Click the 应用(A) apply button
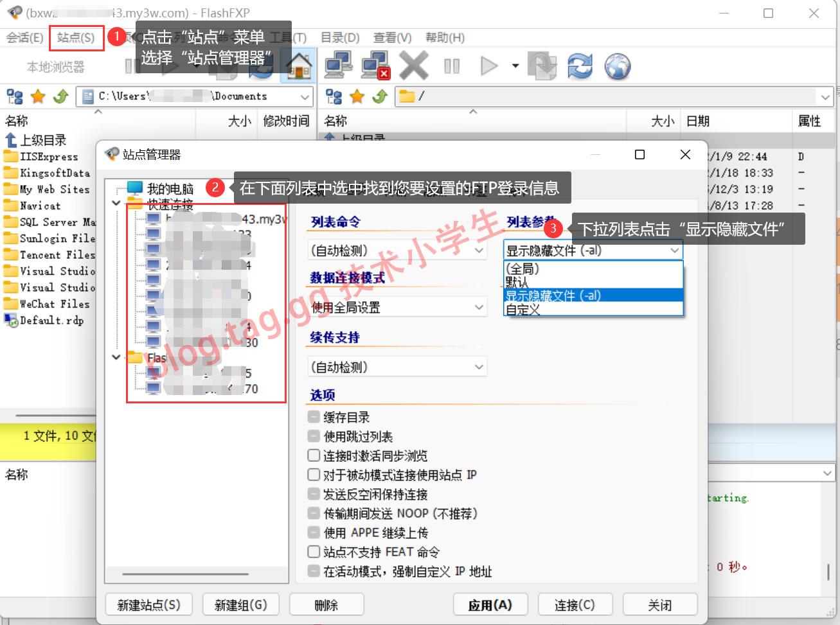The width and height of the screenshot is (840, 625). (x=490, y=605)
